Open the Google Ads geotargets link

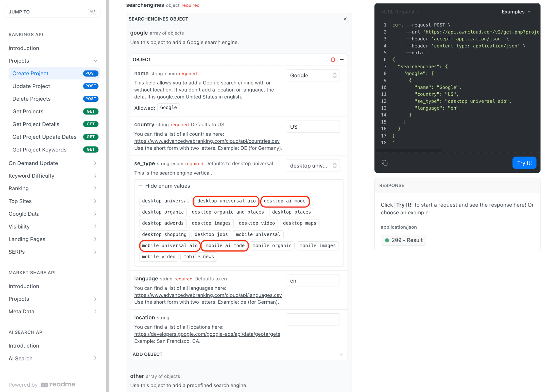click(207, 334)
